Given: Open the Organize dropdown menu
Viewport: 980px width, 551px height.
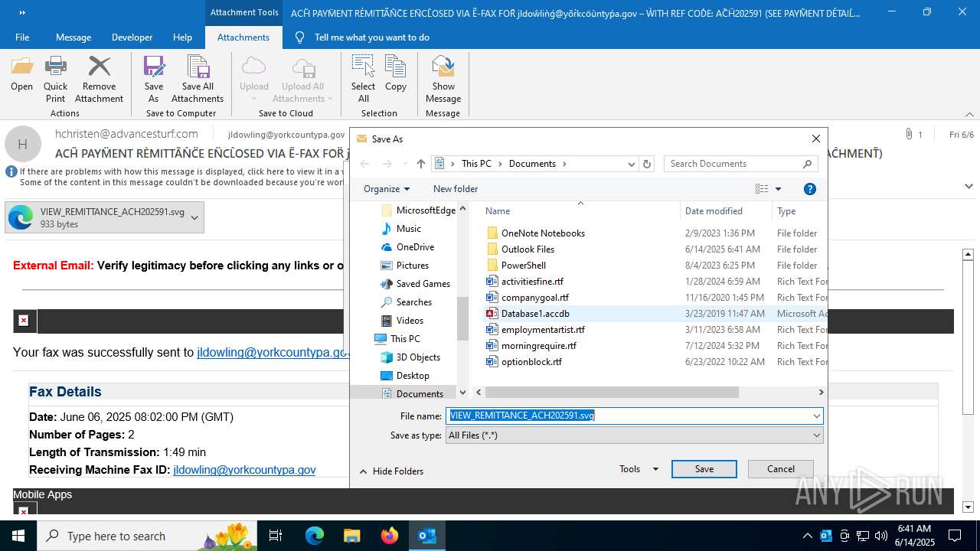Looking at the screenshot, I should tap(387, 189).
